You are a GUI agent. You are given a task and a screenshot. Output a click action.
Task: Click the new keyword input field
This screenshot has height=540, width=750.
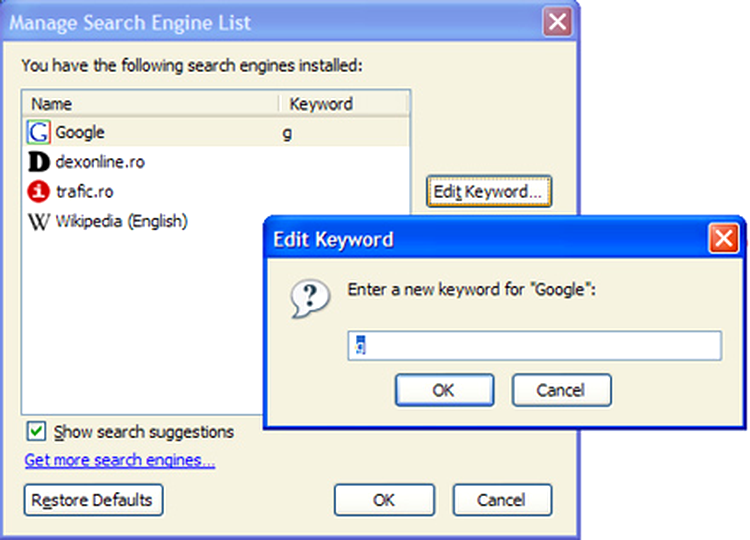tap(534, 345)
